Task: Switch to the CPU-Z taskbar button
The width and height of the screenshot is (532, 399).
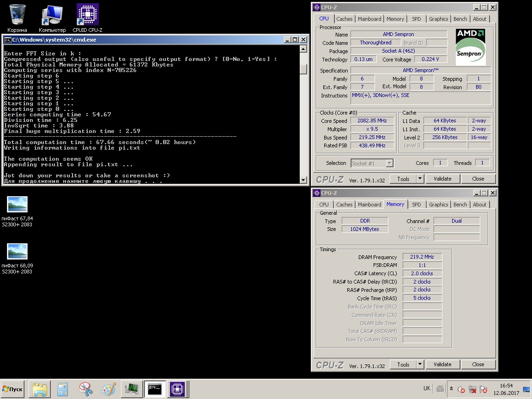Action: [177, 389]
